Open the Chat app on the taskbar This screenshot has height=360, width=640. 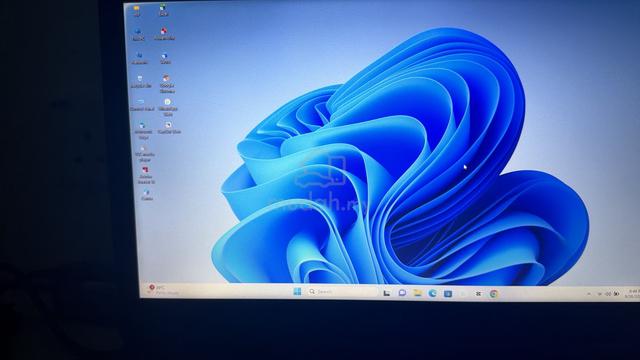[402, 293]
